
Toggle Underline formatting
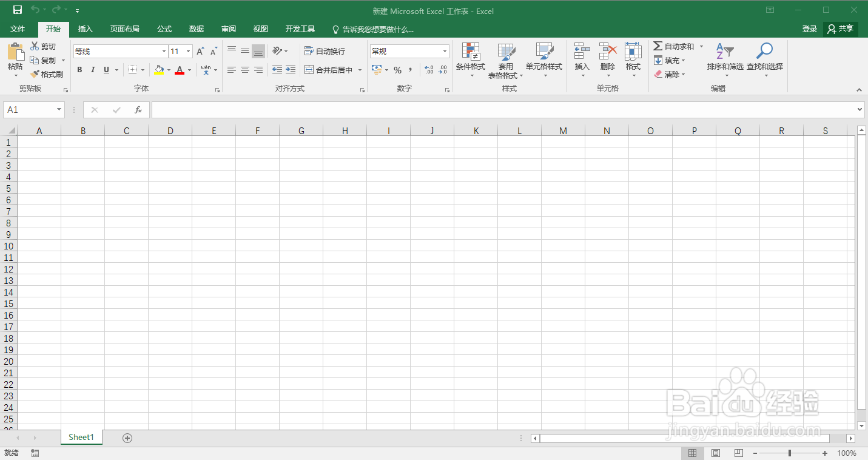tap(107, 70)
